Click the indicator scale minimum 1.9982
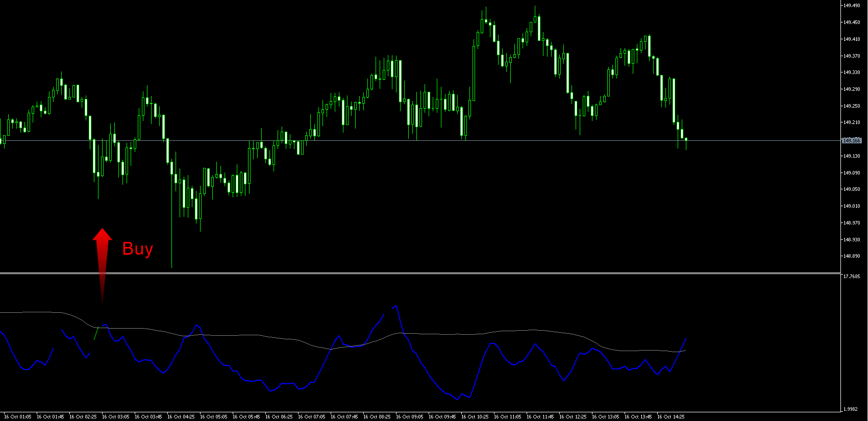Screen dimensions: 868x421 (x=852, y=409)
